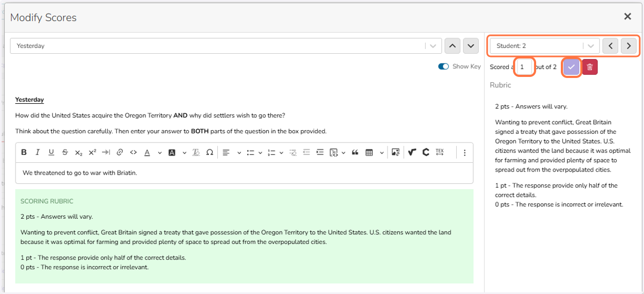Click the insert code block icon
This screenshot has width=644, height=294.
click(x=333, y=153)
